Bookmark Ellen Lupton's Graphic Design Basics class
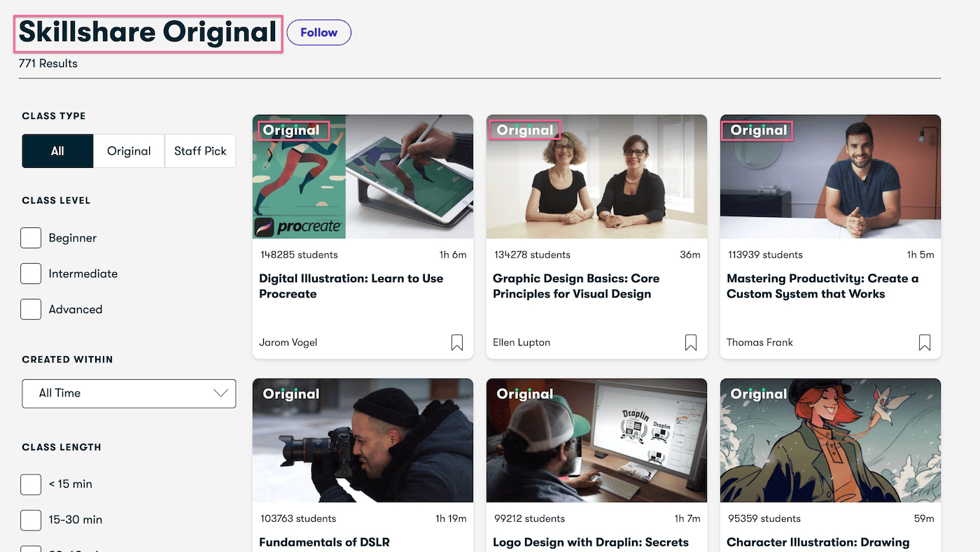Image resolution: width=980 pixels, height=552 pixels. (x=691, y=342)
